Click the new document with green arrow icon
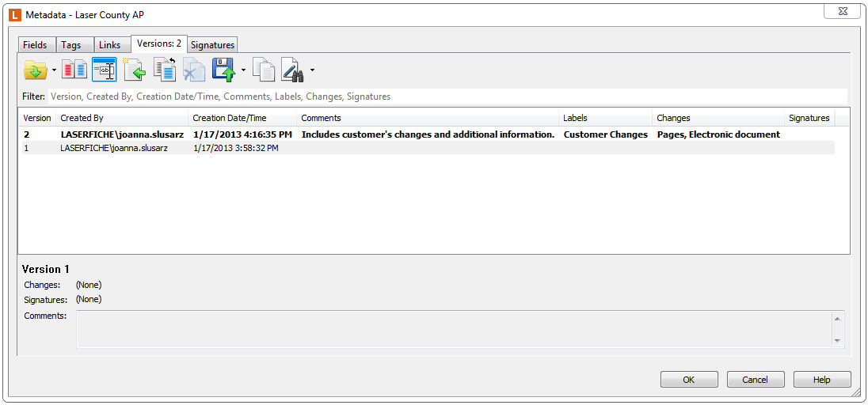 pyautogui.click(x=134, y=70)
